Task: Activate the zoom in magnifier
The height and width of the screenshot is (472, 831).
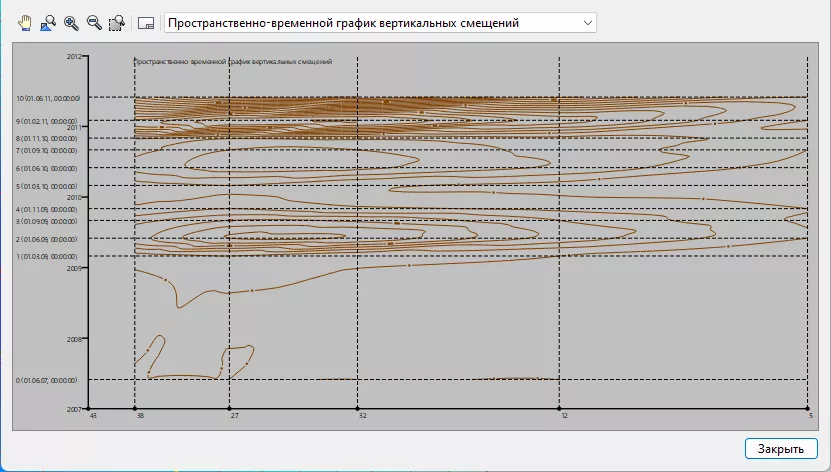Action: [x=70, y=22]
